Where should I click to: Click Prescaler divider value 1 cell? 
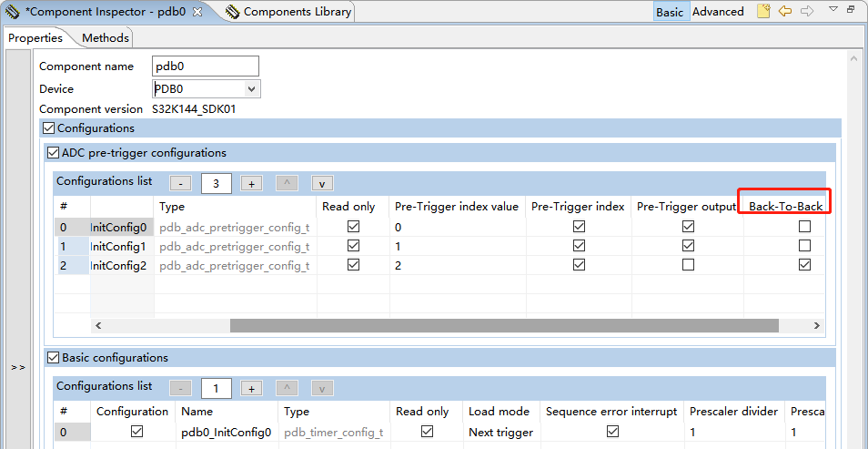click(x=734, y=433)
